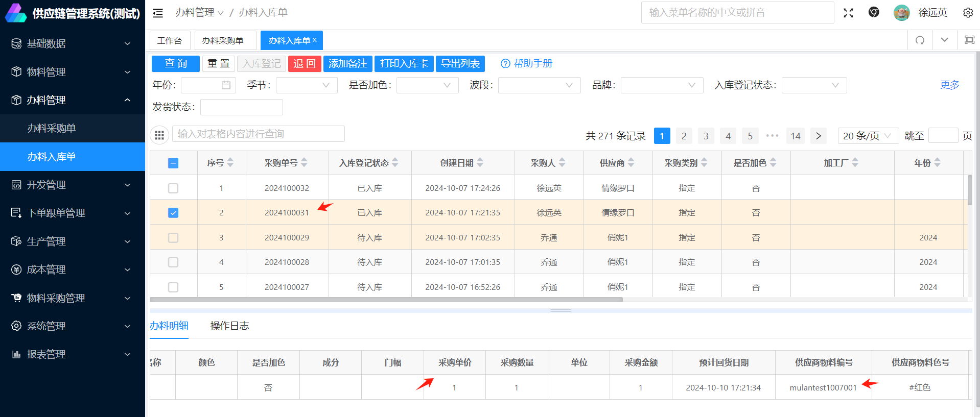Screen dimensions: 980x417
Task: Check row with order 2024100032
Action: [x=173, y=188]
